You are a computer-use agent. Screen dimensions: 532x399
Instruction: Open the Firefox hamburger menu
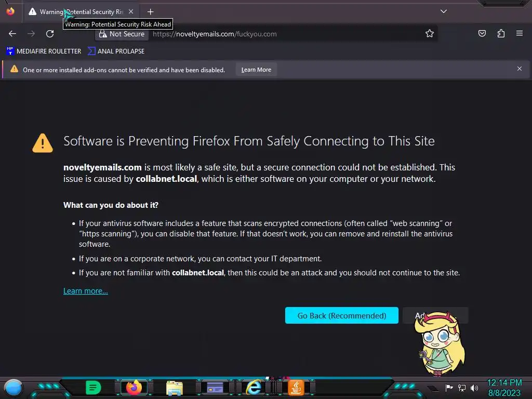520,33
